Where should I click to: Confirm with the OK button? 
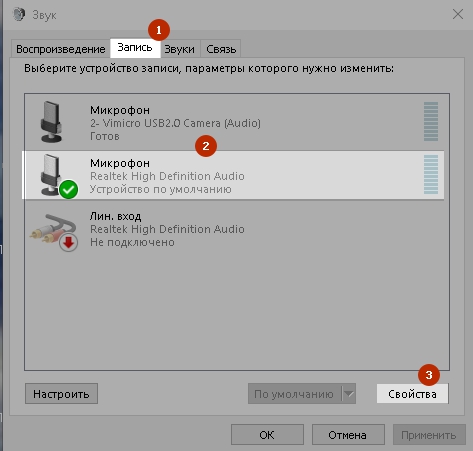pos(267,435)
